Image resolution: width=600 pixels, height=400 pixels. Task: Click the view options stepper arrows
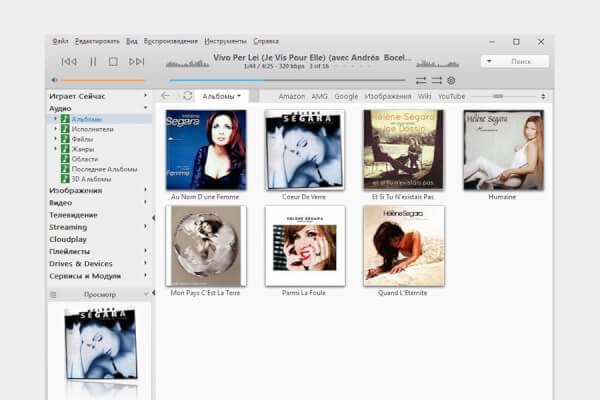click(543, 96)
